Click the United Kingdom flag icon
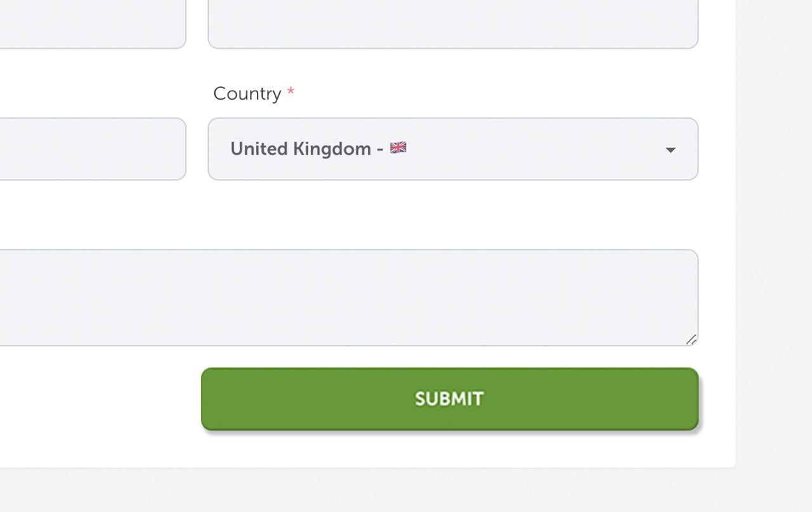The height and width of the screenshot is (512, 812). click(x=398, y=148)
